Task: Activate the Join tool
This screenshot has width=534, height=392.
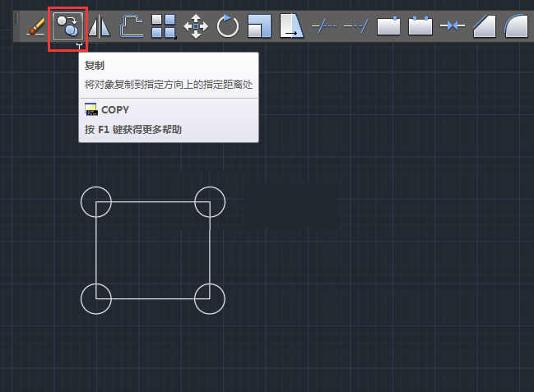Action: point(453,25)
